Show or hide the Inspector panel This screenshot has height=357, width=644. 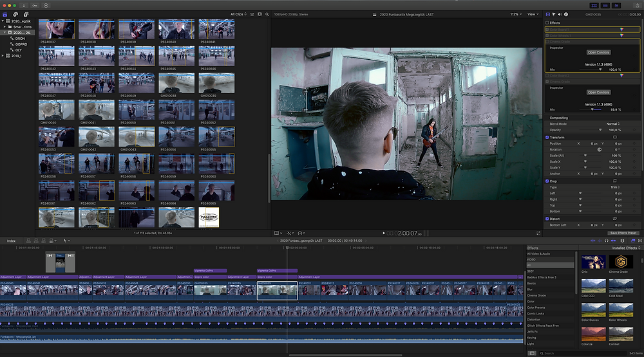click(x=616, y=5)
